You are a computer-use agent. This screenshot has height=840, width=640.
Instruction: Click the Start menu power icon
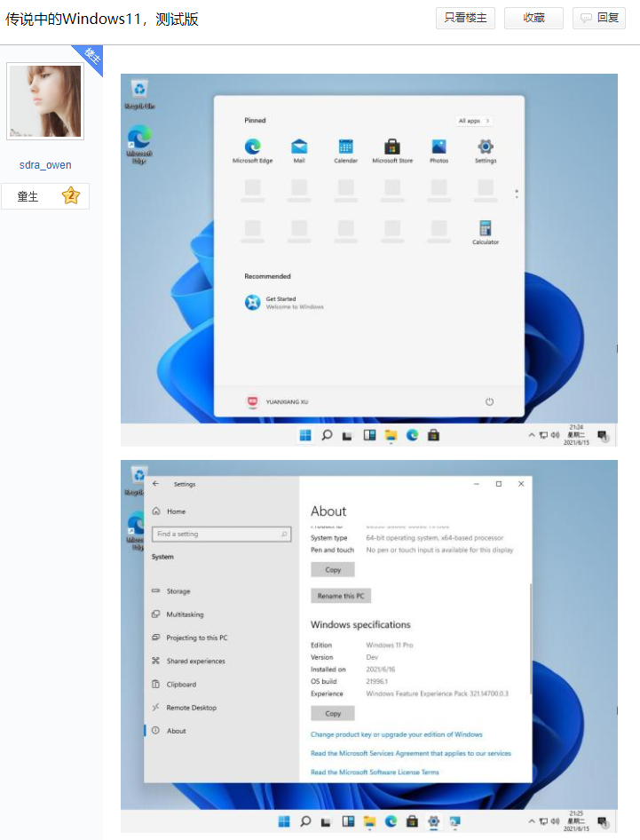pos(489,401)
